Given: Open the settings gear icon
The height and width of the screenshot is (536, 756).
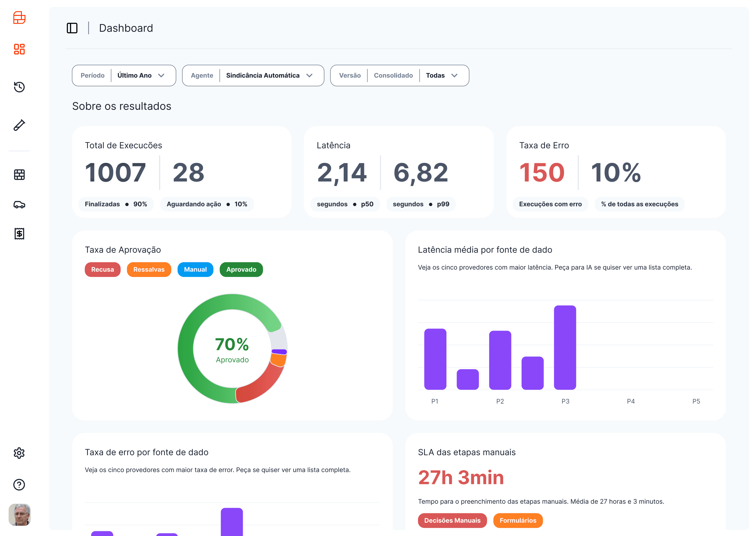Looking at the screenshot, I should (x=19, y=453).
